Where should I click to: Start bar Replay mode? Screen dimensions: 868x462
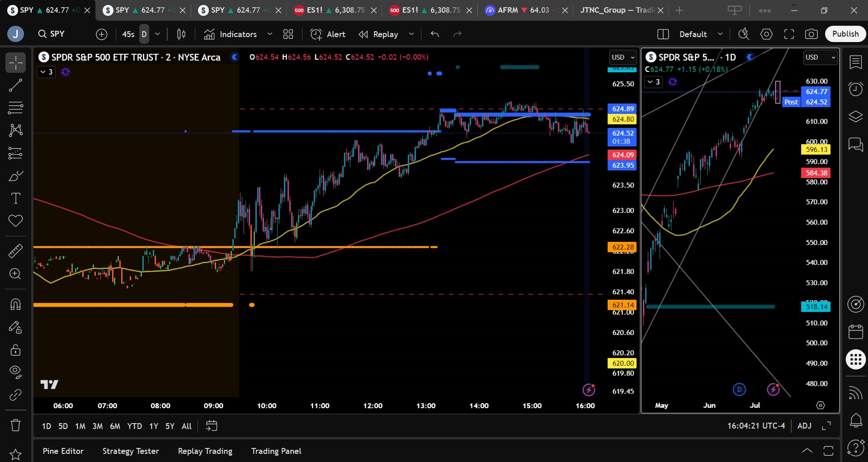[x=378, y=34]
